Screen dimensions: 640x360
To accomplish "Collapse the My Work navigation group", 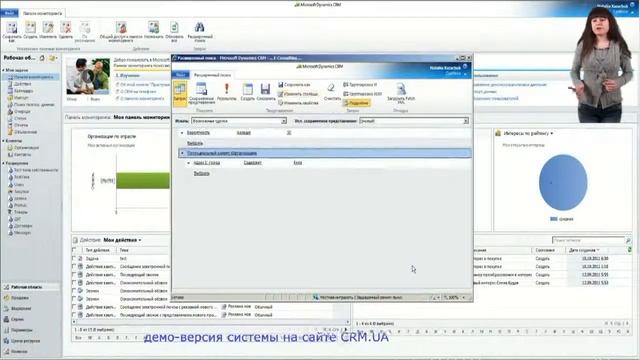I will point(4,70).
